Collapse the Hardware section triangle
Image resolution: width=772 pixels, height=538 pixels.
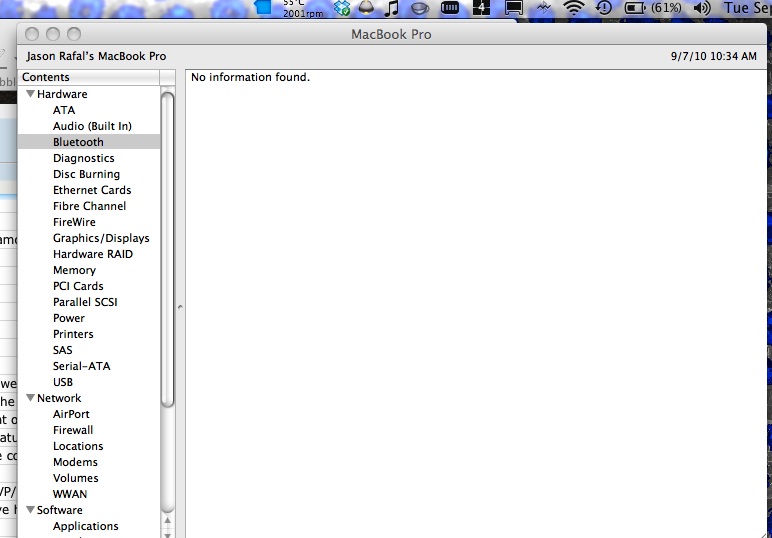point(31,94)
